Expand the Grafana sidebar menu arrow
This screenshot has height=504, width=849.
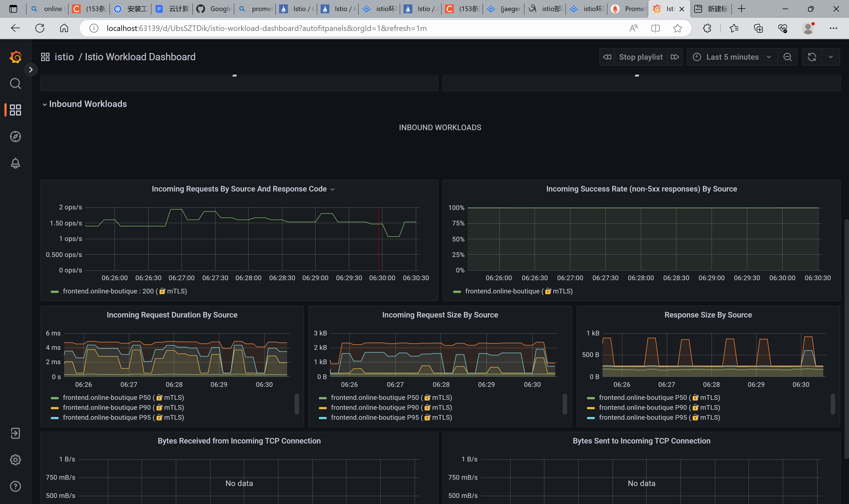[x=31, y=70]
